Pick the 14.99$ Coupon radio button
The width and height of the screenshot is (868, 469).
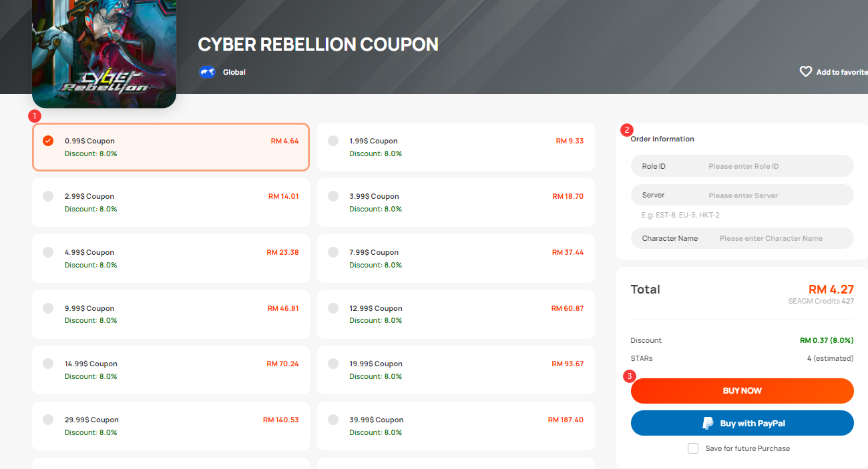pyautogui.click(x=48, y=364)
